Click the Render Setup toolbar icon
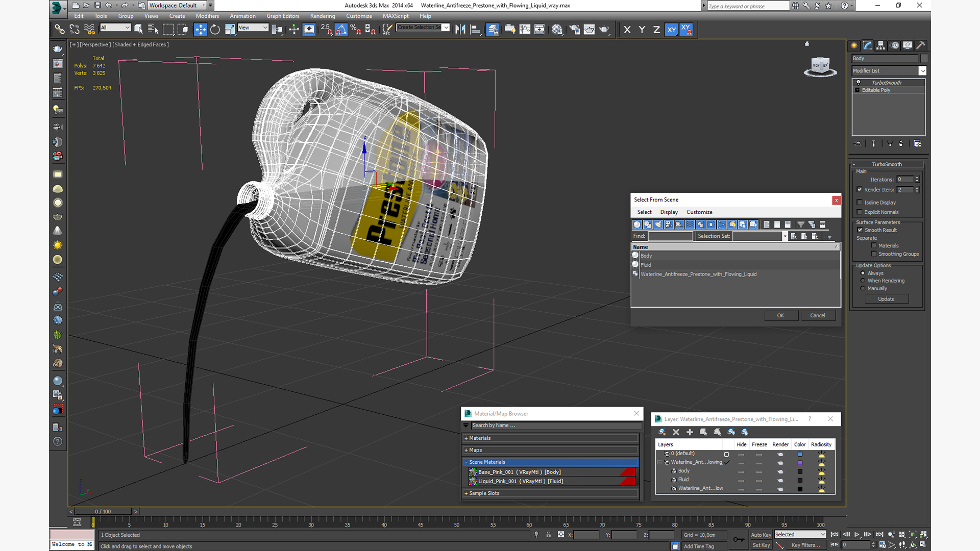The height and width of the screenshot is (551, 980). (574, 29)
